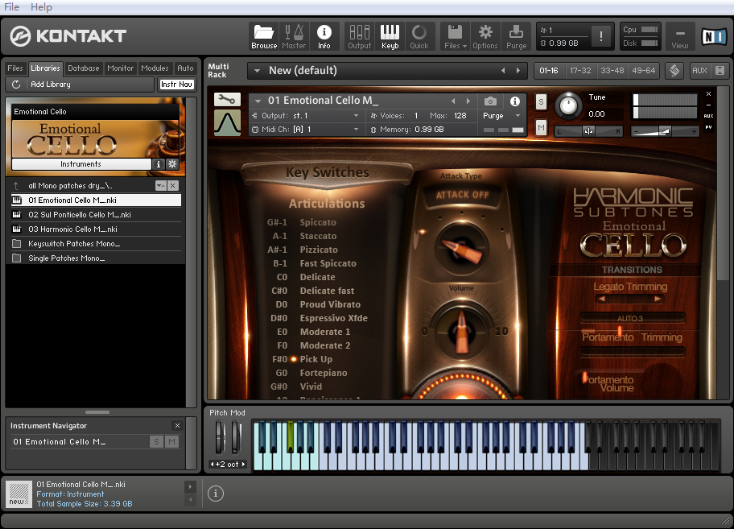The height and width of the screenshot is (529, 734).
Task: Toggle mute in Instrument Navigator
Action: [x=172, y=441]
